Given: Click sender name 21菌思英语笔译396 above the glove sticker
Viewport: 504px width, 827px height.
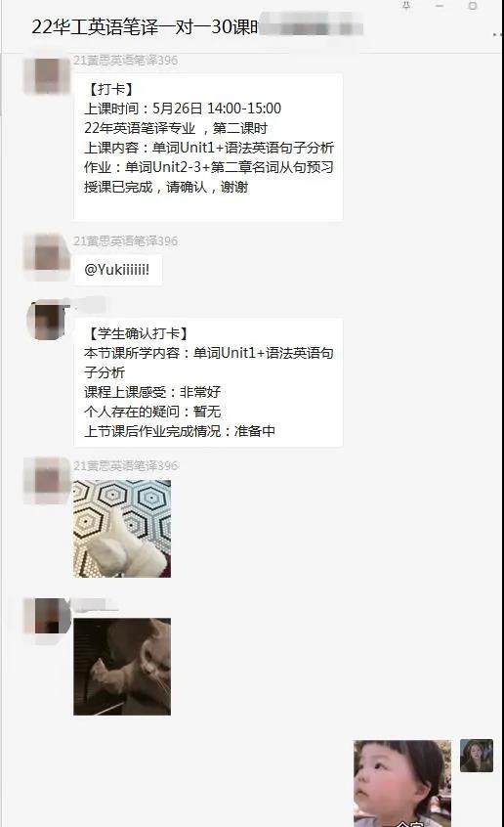Looking at the screenshot, I should pyautogui.click(x=125, y=465).
